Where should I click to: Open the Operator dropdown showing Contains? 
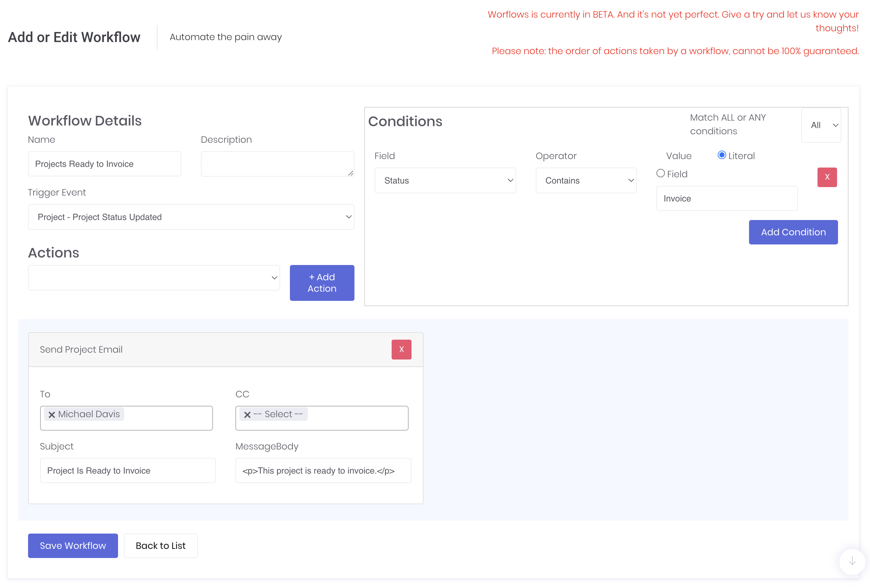coord(586,180)
